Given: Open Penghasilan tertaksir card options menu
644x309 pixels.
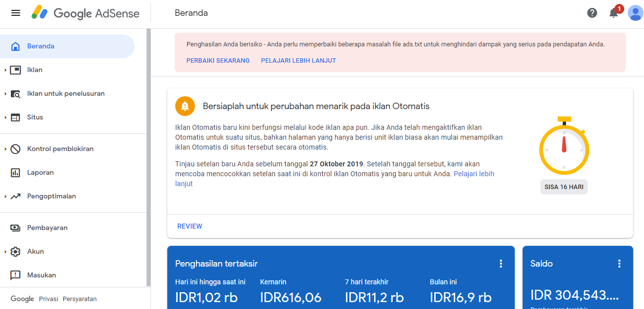Looking at the screenshot, I should [501, 264].
